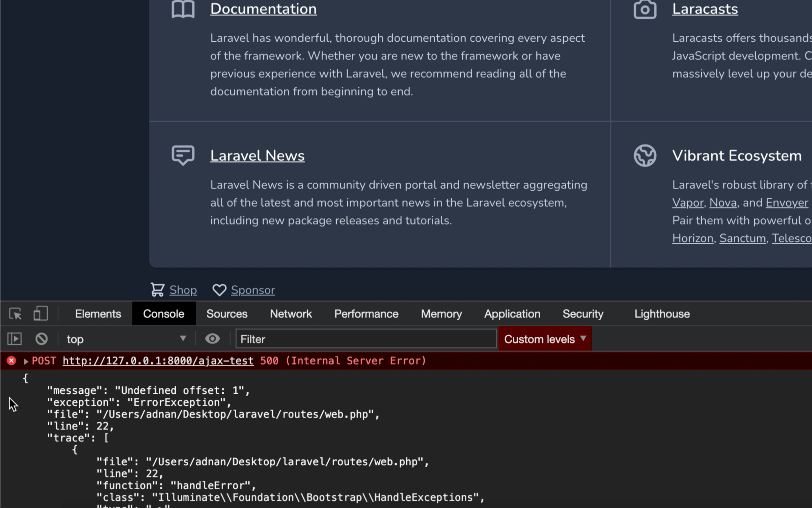Open the Sources tab
Image resolution: width=812 pixels, height=508 pixels.
click(x=227, y=314)
